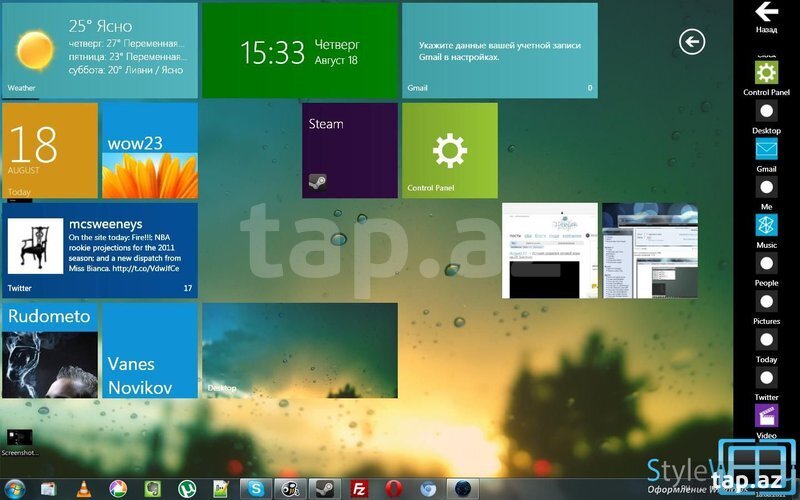Select Control Panel gear icon in sidebar
Viewport: 800px width, 500px height.
pyautogui.click(x=766, y=72)
